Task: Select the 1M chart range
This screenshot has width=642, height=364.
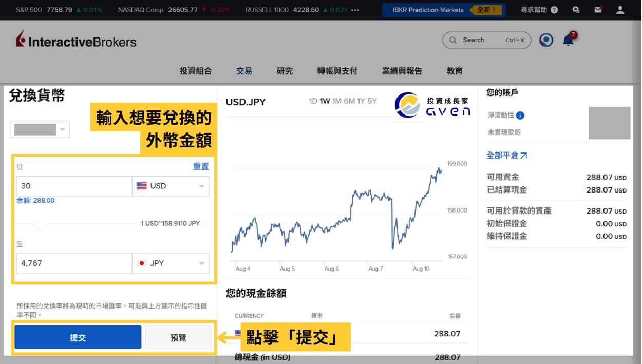Action: (337, 101)
